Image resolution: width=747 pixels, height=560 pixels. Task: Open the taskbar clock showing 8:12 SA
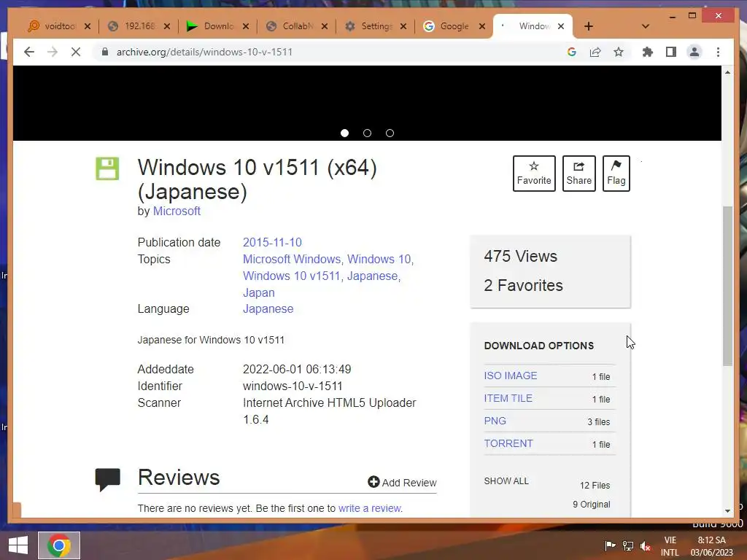click(712, 546)
